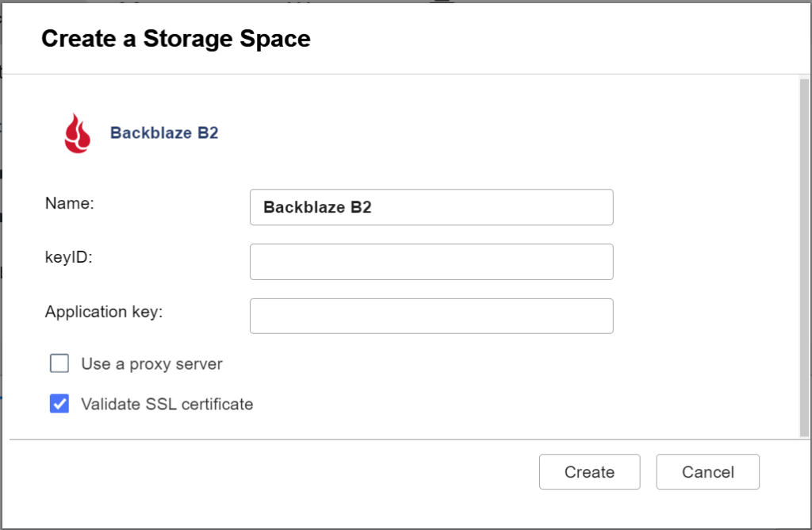Uncheck Validate SSL certificate checkbox
Screen dimensions: 812x530
coord(59,404)
